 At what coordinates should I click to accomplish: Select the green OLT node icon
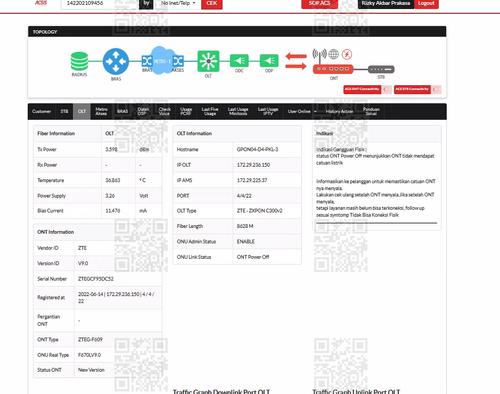coord(208,61)
